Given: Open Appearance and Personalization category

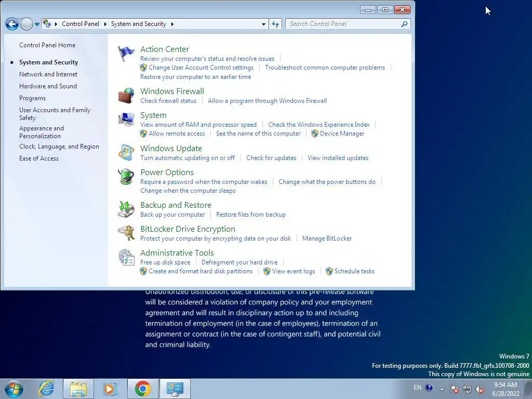Looking at the screenshot, I should coord(42,132).
